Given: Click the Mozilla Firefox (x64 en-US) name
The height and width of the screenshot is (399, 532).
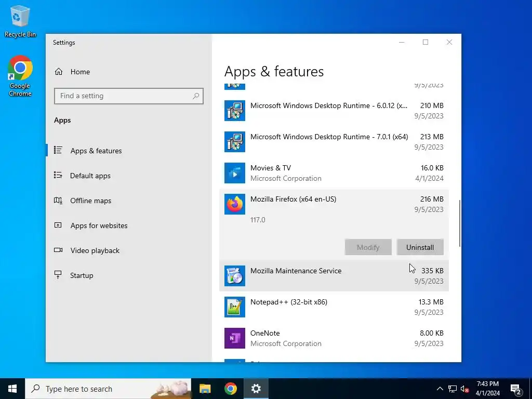Looking at the screenshot, I should click(293, 199).
